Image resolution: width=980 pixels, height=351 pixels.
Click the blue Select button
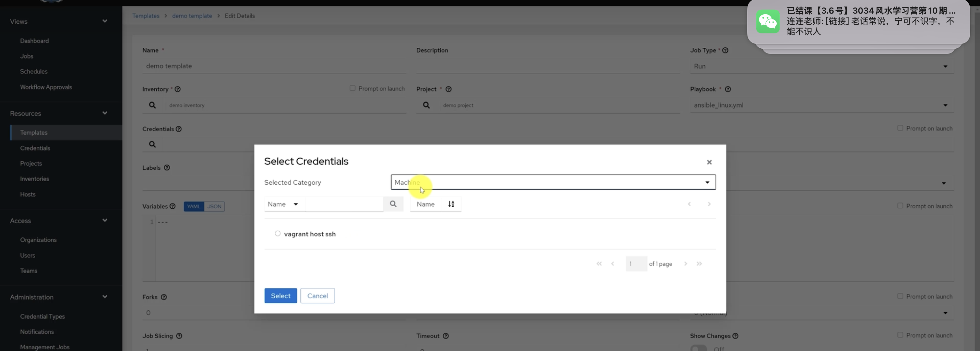(x=281, y=296)
